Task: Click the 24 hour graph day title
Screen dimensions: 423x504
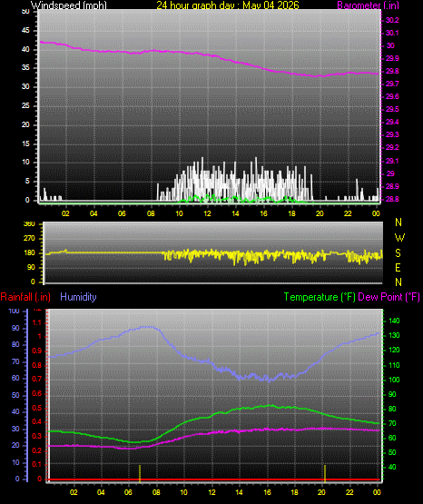Action: pos(228,5)
